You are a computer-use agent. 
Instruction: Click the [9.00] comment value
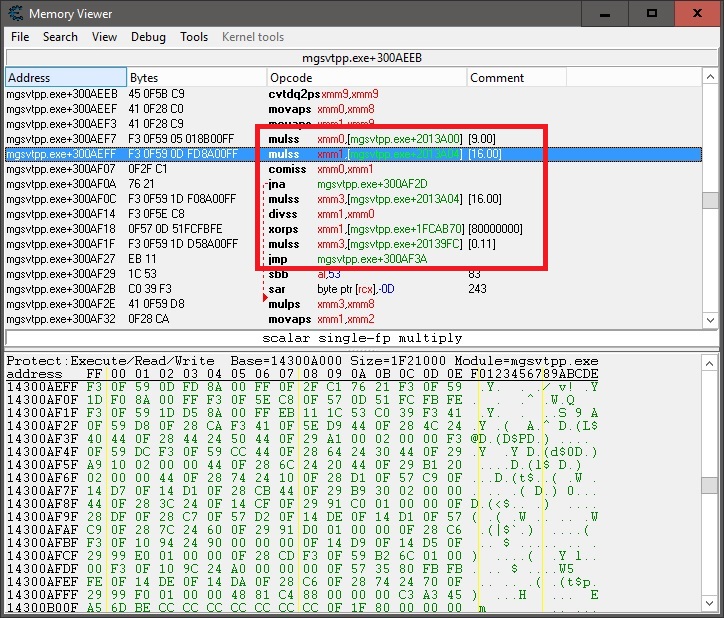(482, 139)
